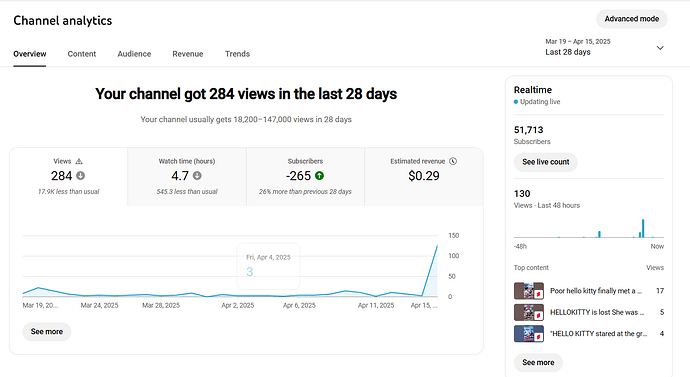The height and width of the screenshot is (377, 690).
Task: Switch to the Content tab
Action: point(82,54)
